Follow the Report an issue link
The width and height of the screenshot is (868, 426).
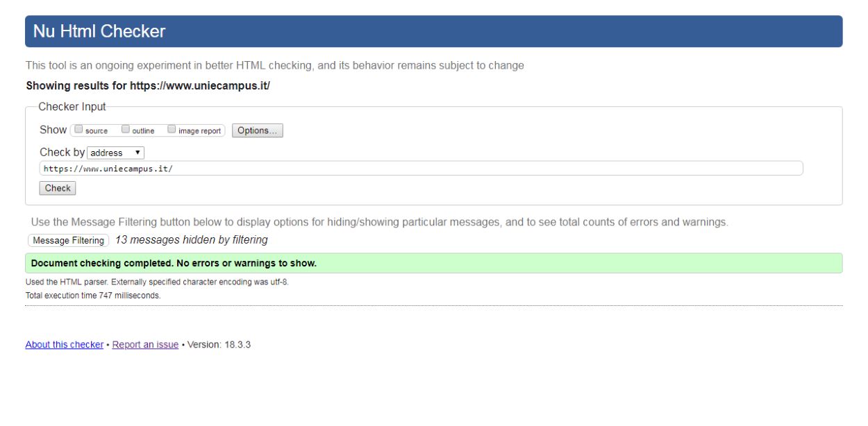[145, 345]
